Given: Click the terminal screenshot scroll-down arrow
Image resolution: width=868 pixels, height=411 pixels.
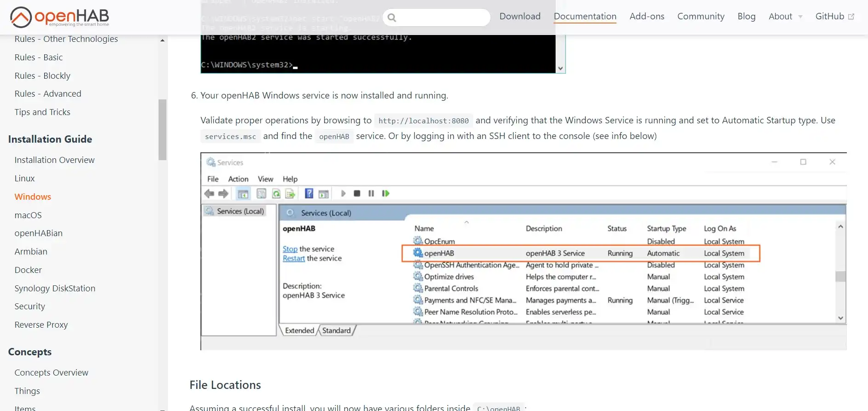Looking at the screenshot, I should click(560, 68).
